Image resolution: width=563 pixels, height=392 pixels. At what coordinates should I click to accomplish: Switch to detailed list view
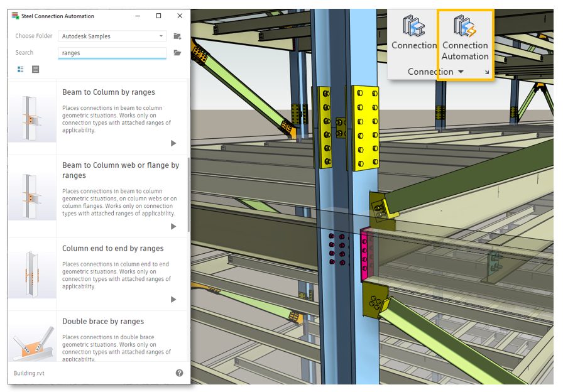(21, 69)
